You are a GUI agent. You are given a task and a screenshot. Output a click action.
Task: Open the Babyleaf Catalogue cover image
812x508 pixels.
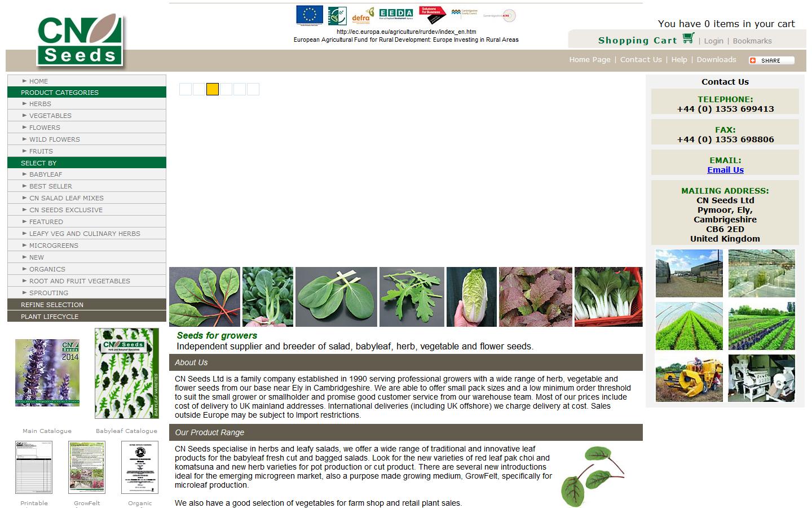click(127, 373)
